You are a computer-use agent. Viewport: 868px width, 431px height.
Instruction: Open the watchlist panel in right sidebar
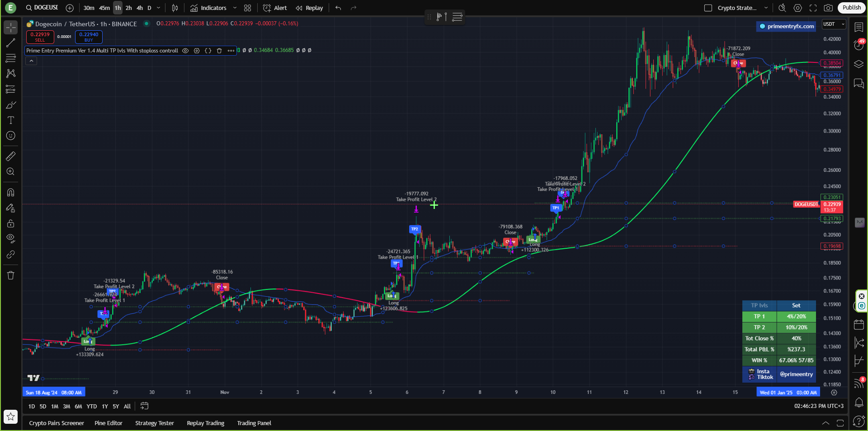click(x=859, y=27)
